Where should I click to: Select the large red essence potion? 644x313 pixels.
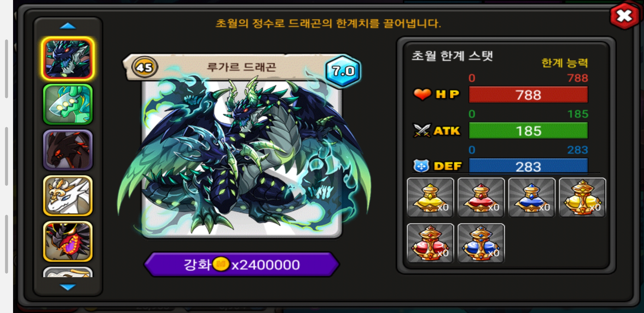tap(430, 243)
